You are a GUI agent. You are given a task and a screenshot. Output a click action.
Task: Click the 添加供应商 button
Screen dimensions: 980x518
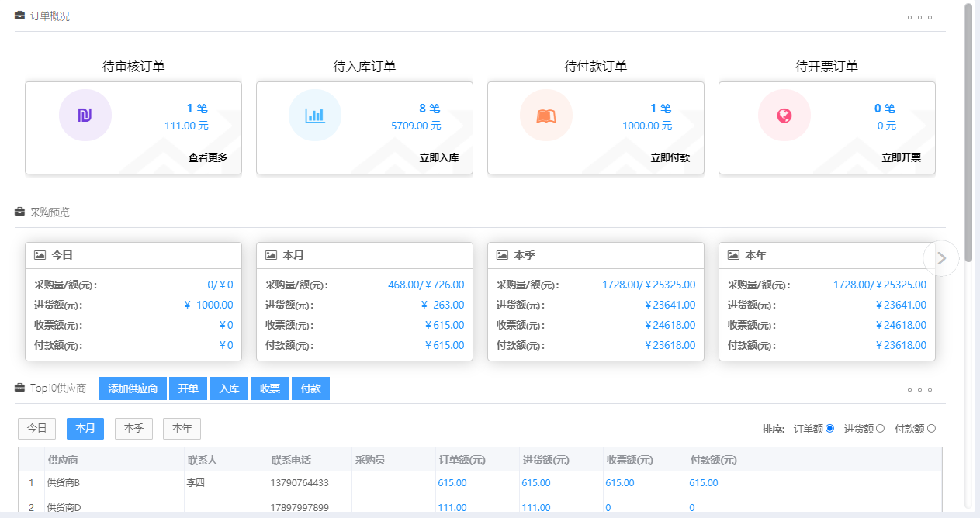133,388
